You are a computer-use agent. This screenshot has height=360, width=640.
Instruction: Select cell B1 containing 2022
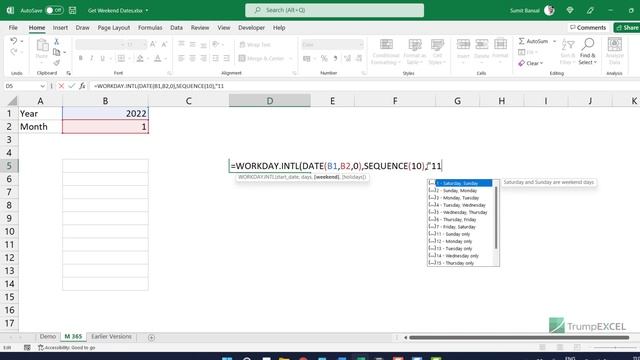tap(105, 113)
